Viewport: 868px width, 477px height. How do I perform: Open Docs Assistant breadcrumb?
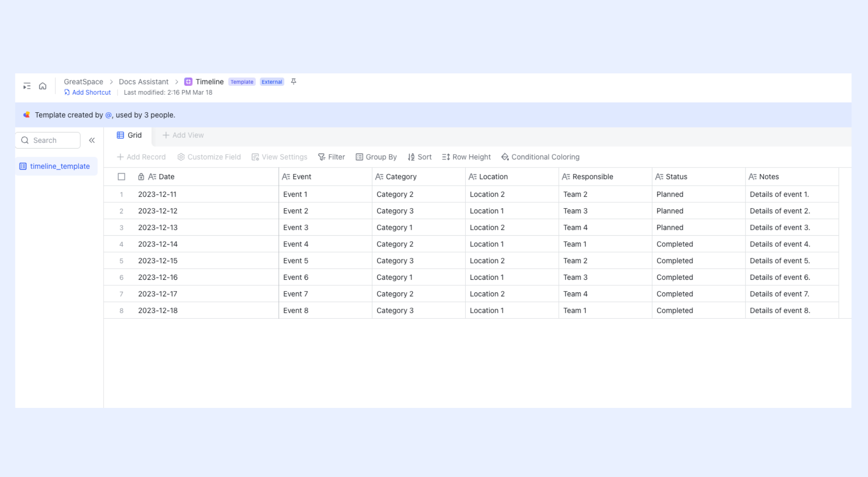[x=144, y=82]
